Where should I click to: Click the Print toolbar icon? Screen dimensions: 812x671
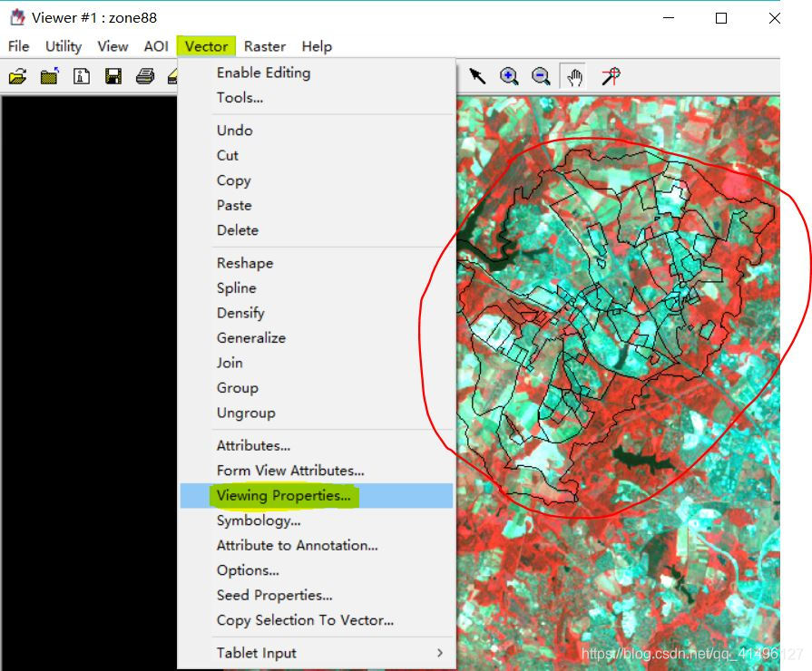(x=145, y=77)
